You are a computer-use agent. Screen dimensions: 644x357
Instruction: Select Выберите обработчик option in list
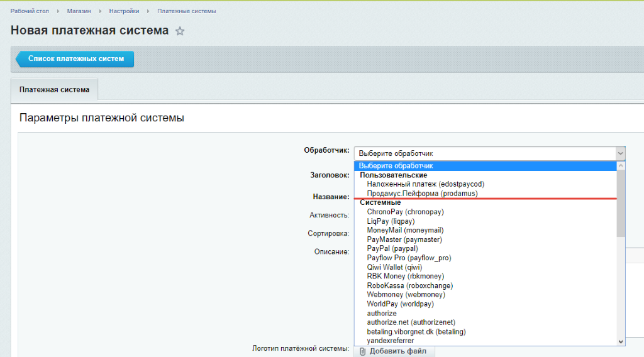(x=486, y=166)
